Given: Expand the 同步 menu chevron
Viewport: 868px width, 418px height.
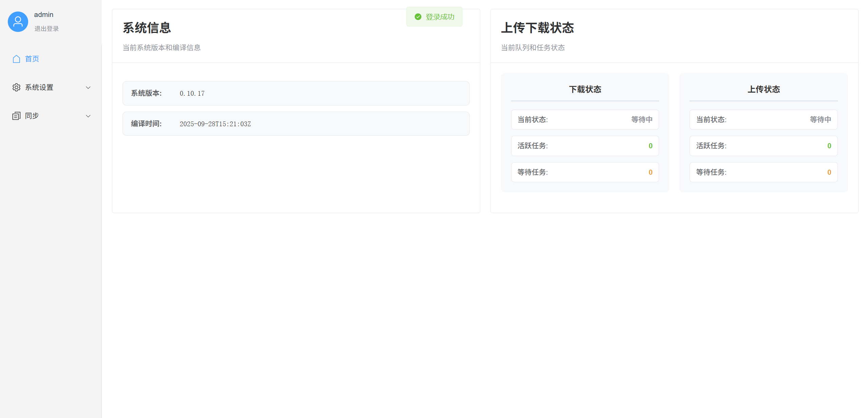Looking at the screenshot, I should pos(88,116).
